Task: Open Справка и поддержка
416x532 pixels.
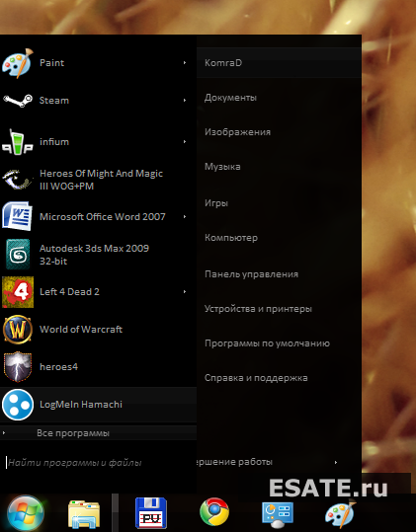Action: [256, 378]
